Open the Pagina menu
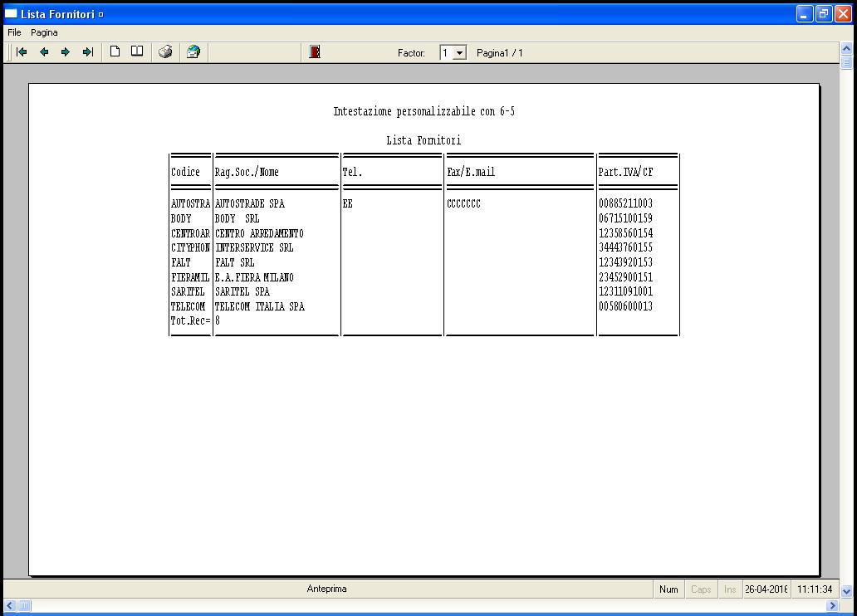857x616 pixels. (x=44, y=32)
